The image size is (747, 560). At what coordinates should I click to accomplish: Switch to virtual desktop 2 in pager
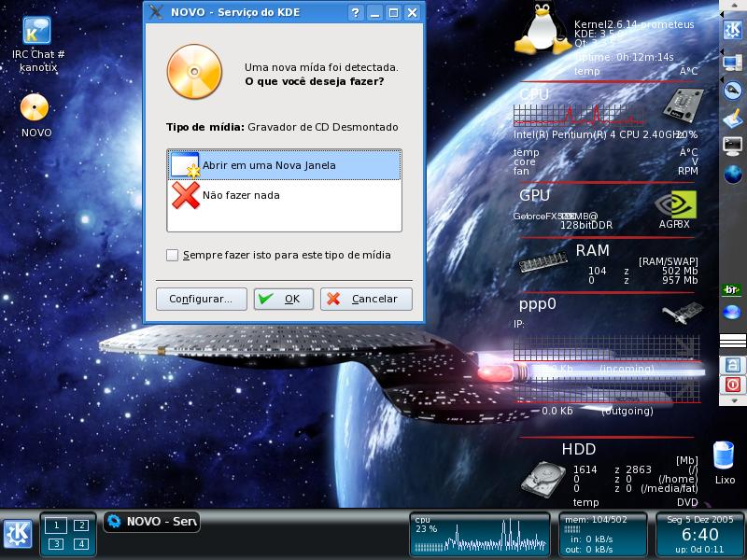pyautogui.click(x=81, y=525)
